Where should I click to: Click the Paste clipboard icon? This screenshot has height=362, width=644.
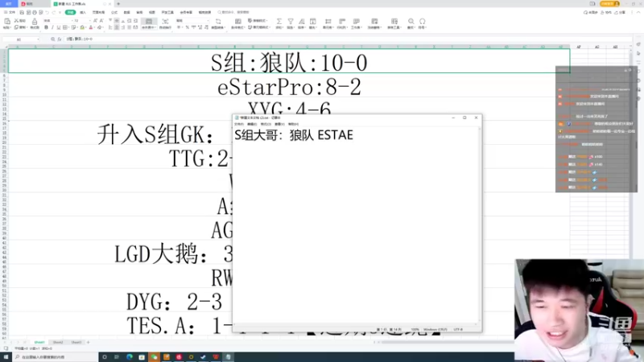coord(7,22)
